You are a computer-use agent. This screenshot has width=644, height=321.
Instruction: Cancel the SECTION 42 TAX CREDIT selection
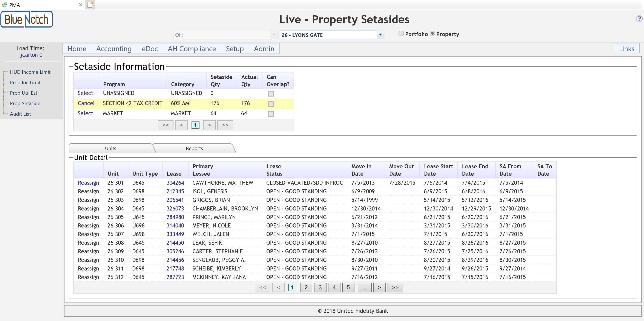click(x=86, y=103)
